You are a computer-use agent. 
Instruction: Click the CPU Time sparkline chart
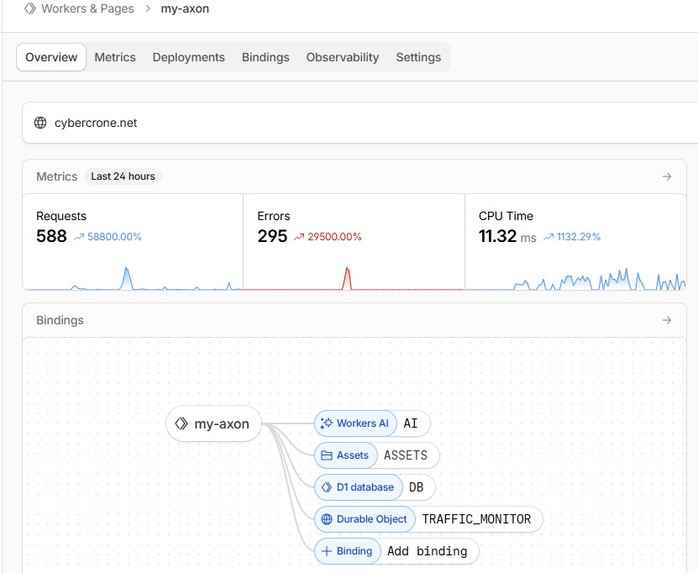(576, 279)
